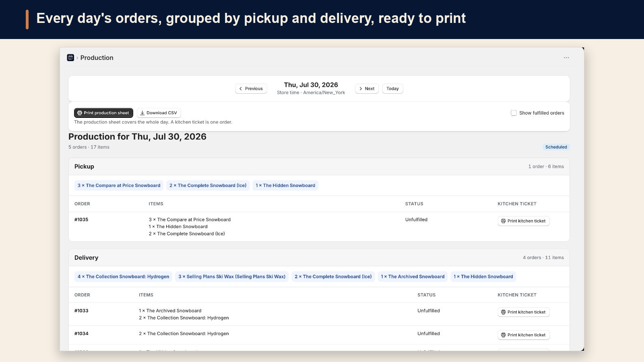Select the 3 × Selling Plans Ski Wax tag
The image size is (644, 362).
[232, 277]
